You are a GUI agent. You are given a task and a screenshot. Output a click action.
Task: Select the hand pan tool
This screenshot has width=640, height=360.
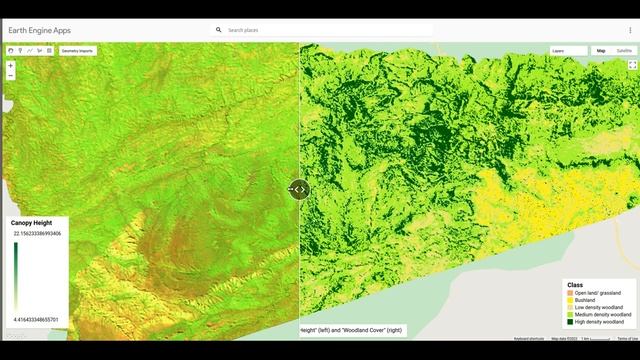pos(11,51)
